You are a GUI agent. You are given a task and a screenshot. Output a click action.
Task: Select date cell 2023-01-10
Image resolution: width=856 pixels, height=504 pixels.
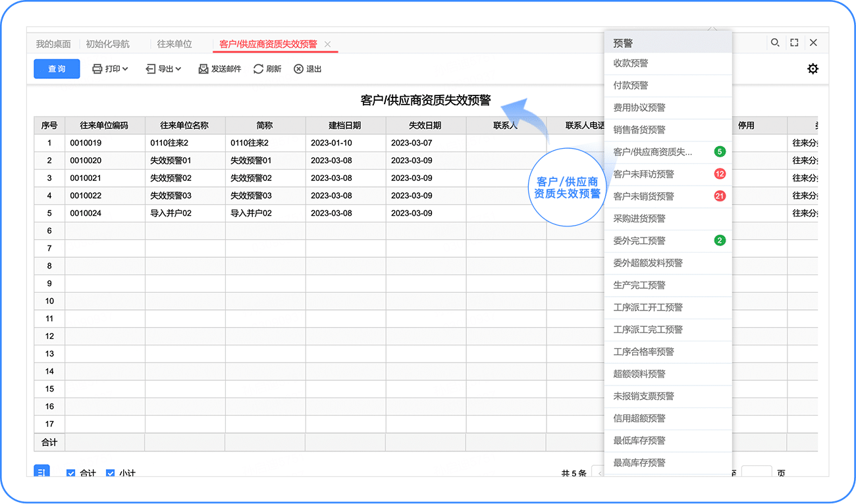pyautogui.click(x=346, y=143)
